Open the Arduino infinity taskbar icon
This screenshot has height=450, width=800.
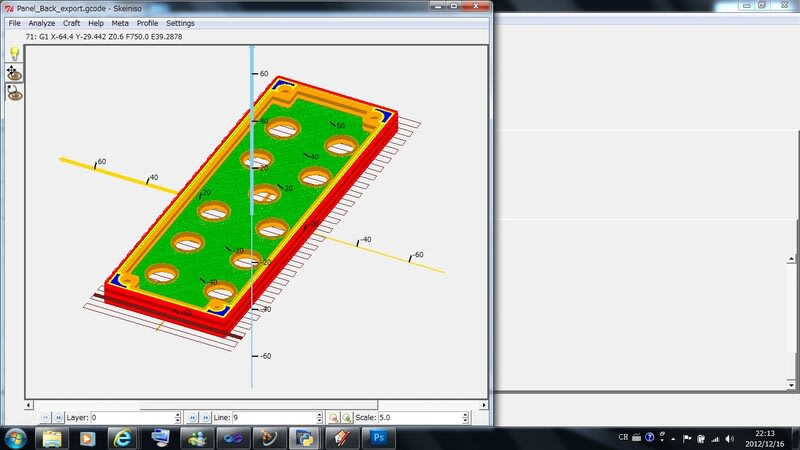(x=233, y=438)
